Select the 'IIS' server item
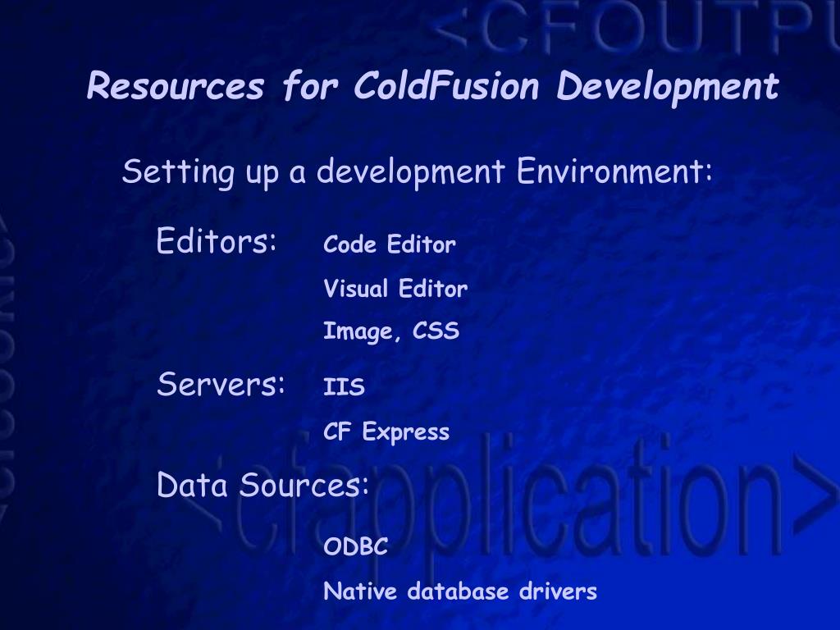This screenshot has width=840, height=630. tap(344, 387)
